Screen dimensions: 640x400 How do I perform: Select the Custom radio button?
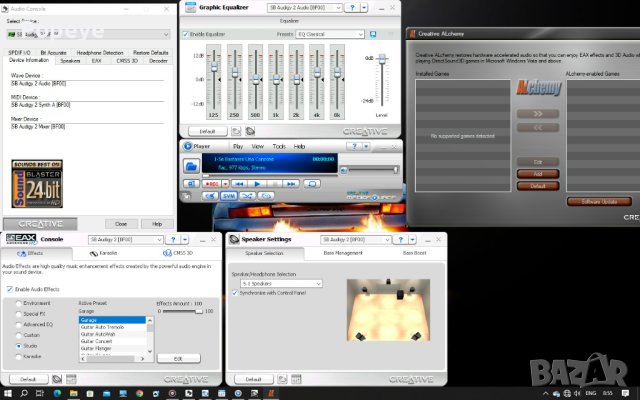click(18, 335)
